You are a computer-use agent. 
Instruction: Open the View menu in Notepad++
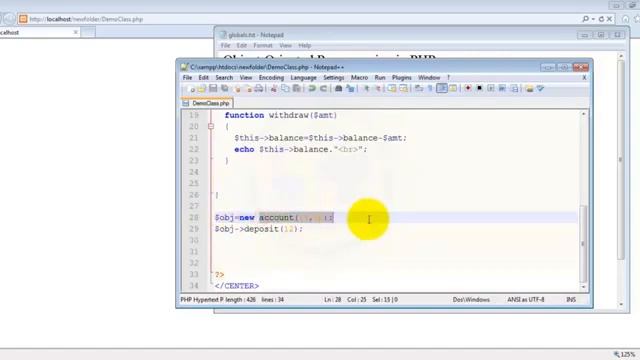(246, 78)
